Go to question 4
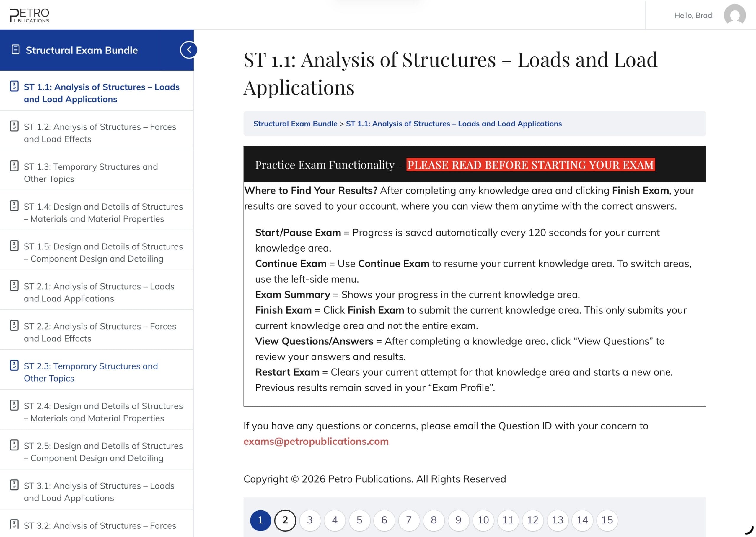This screenshot has height=537, width=756. 335,520
